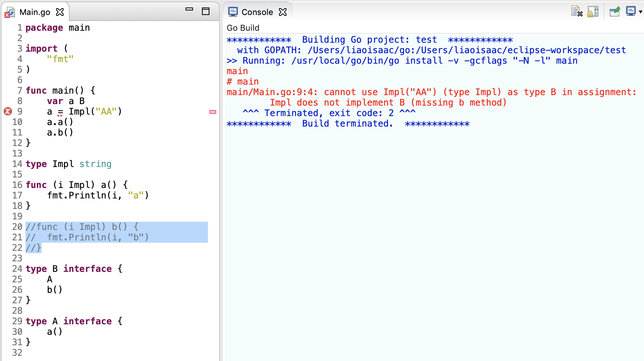
Task: Toggle Scroll Lock in the console
Action: pos(593,12)
